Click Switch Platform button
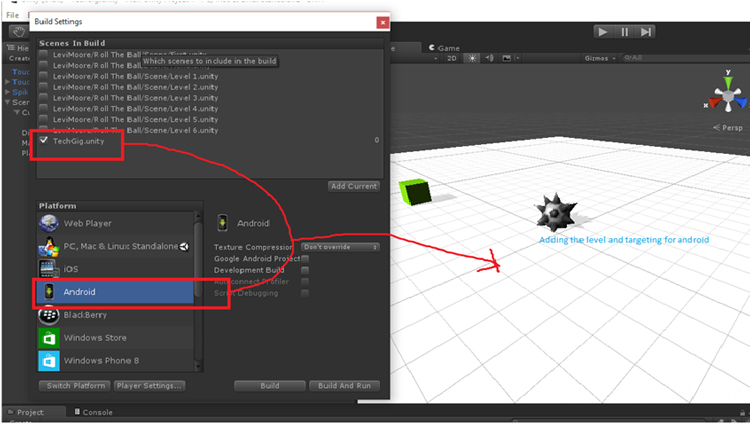 pos(75,386)
